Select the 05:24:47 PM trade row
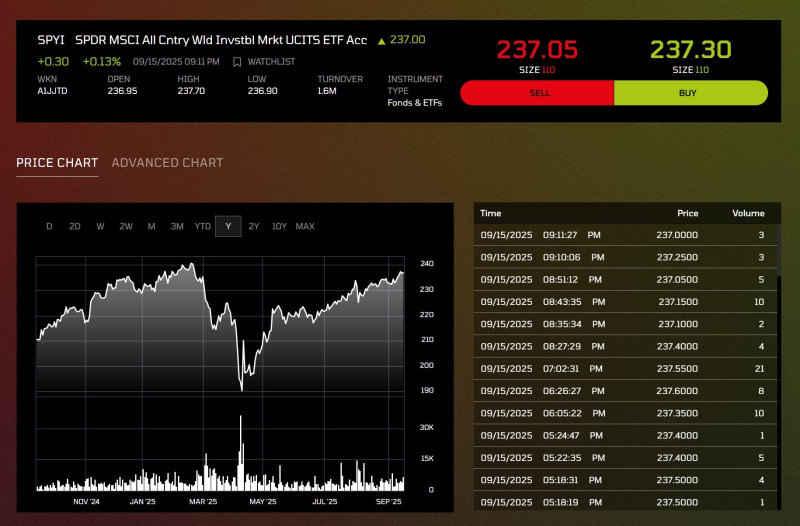This screenshot has height=526, width=800. click(625, 435)
